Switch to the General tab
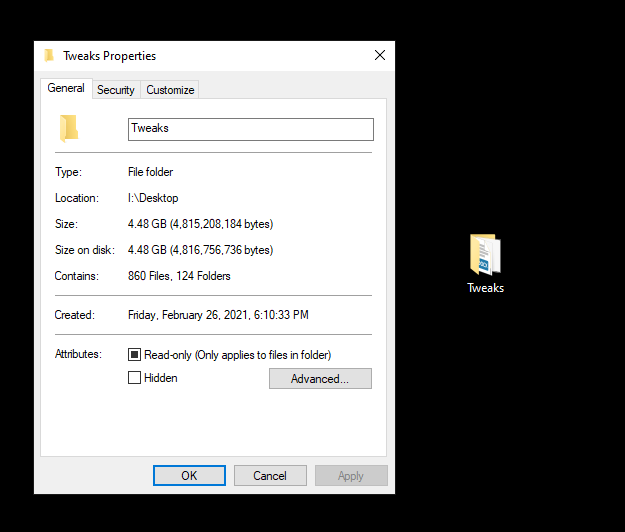625x532 pixels. (66, 88)
